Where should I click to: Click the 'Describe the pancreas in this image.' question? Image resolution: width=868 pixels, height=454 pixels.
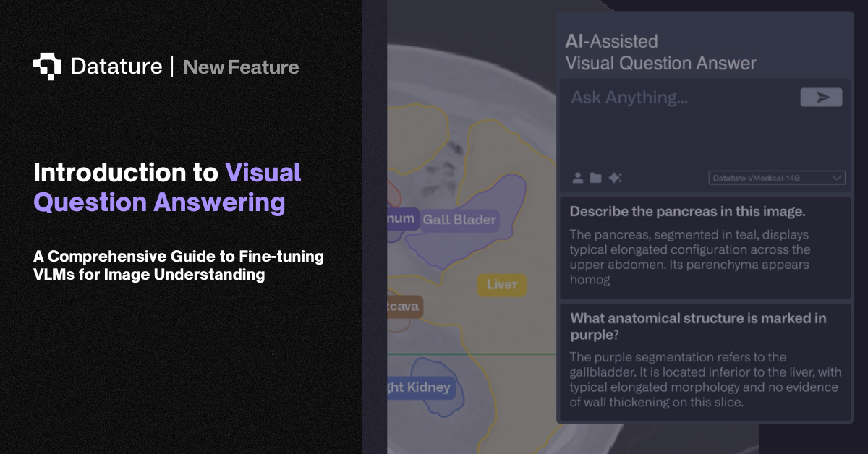[688, 212]
